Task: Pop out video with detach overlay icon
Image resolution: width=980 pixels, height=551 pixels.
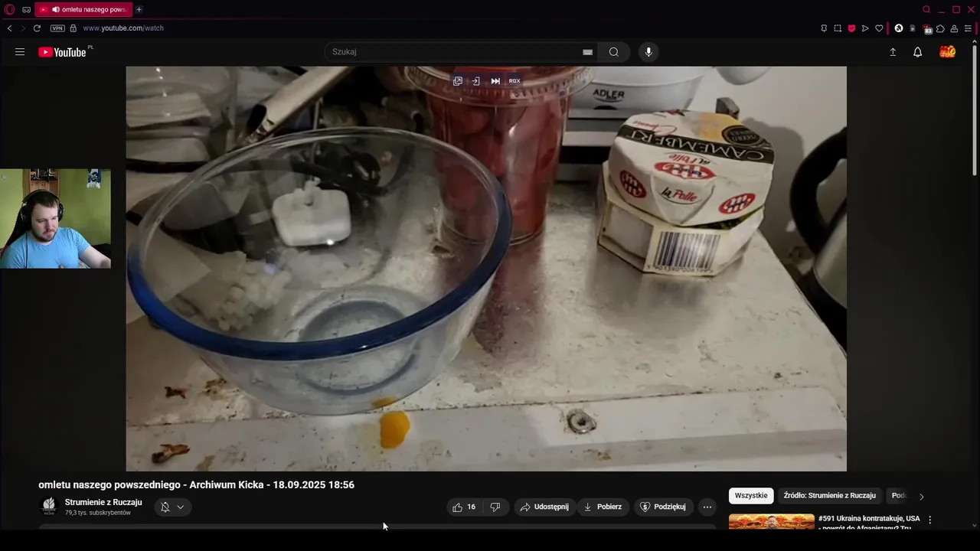Action: pos(458,81)
